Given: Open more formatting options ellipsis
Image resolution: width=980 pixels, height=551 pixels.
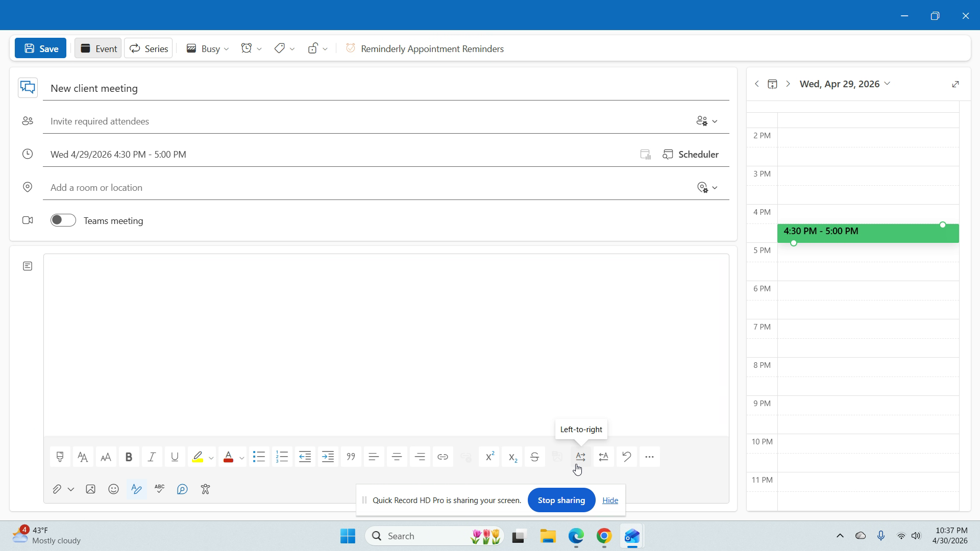Looking at the screenshot, I should (x=650, y=457).
